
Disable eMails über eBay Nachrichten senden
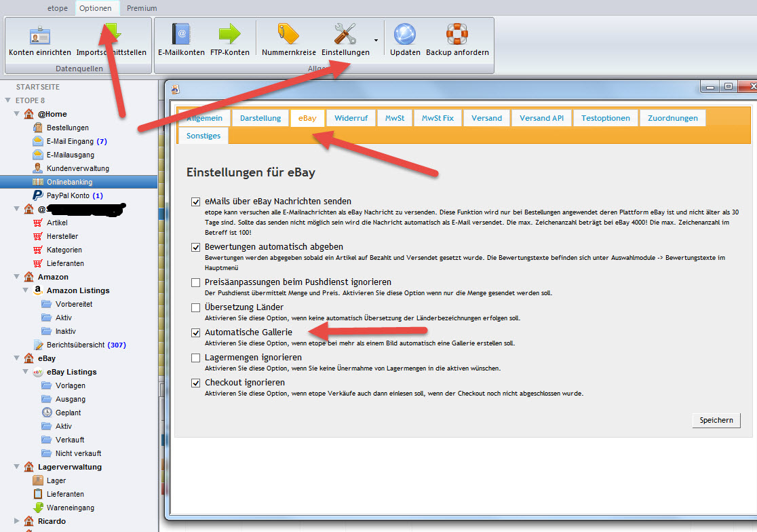(x=195, y=202)
